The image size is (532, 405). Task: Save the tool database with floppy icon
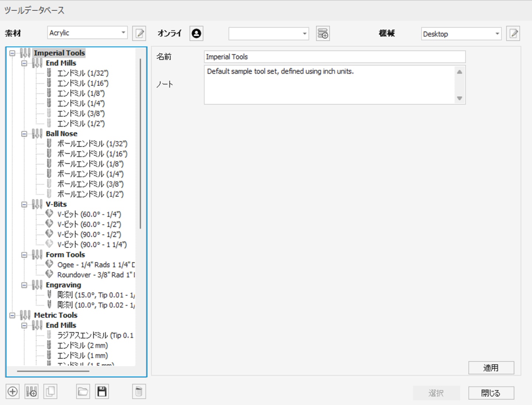pyautogui.click(x=102, y=391)
